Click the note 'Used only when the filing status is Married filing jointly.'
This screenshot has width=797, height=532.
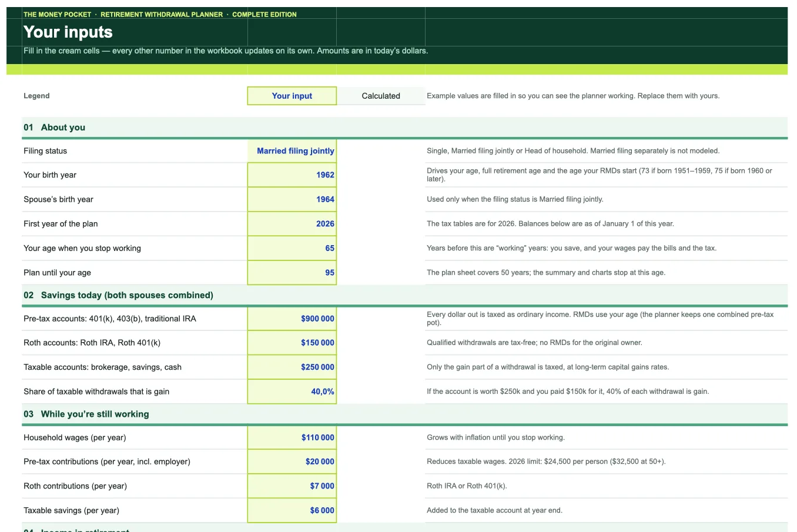(515, 199)
